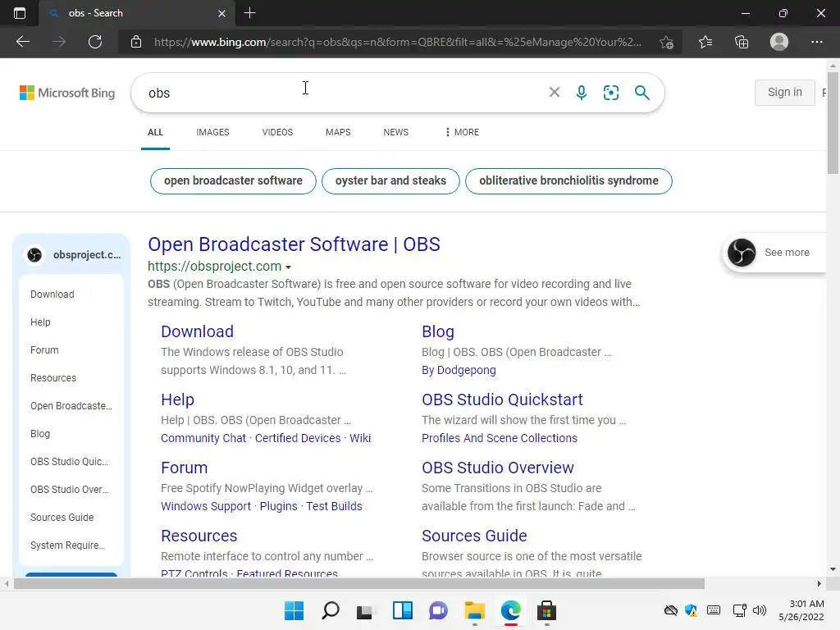
Task: Click the browser Forward arrow
Action: pos(59,42)
